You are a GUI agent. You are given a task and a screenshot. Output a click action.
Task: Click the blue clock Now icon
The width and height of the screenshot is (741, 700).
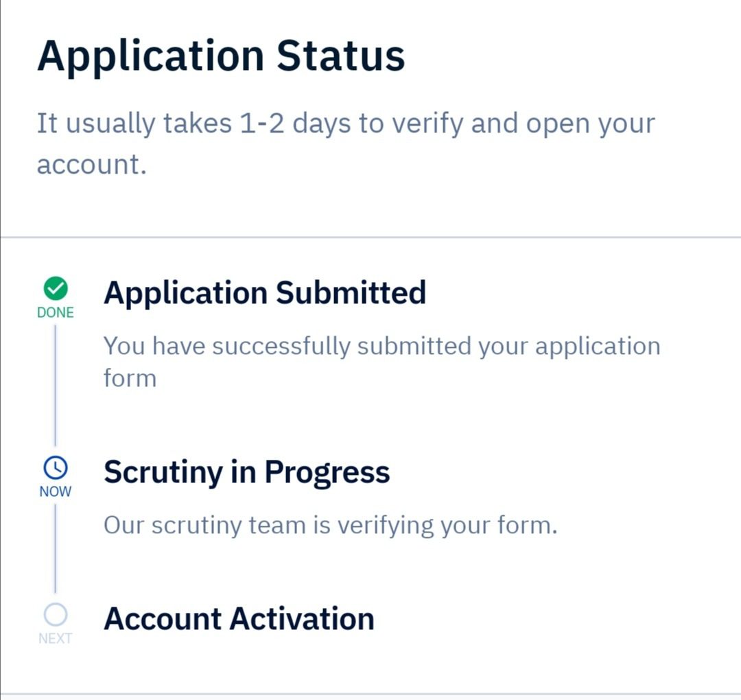point(56,468)
